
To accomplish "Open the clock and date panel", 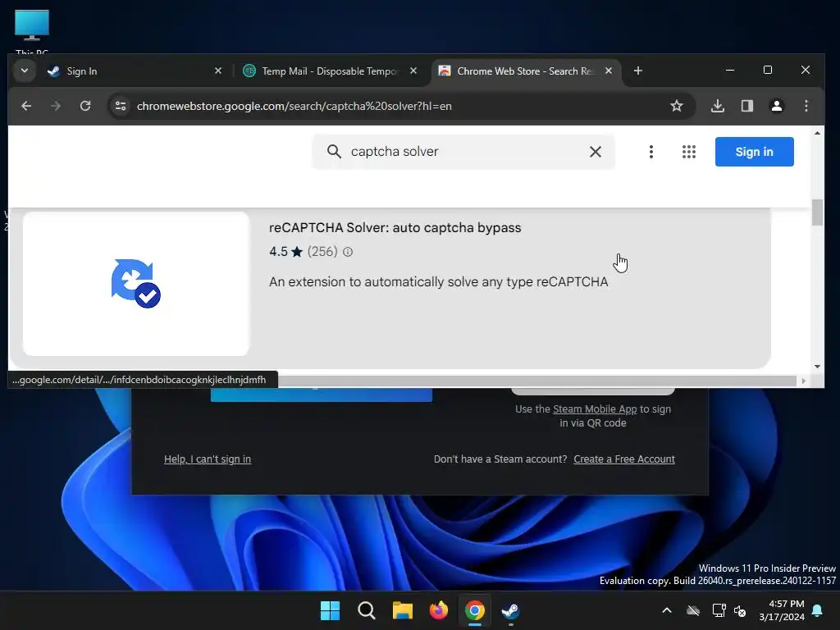I will coord(782,610).
